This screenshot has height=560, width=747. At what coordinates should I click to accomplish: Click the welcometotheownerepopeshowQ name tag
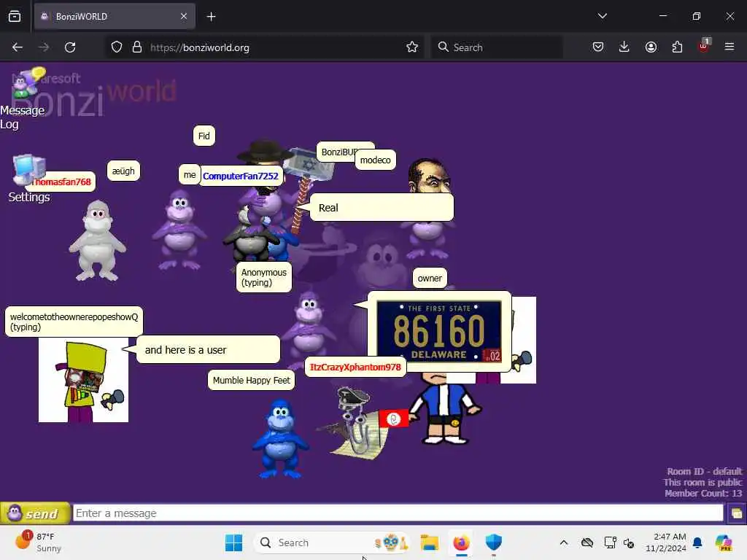[x=74, y=322]
